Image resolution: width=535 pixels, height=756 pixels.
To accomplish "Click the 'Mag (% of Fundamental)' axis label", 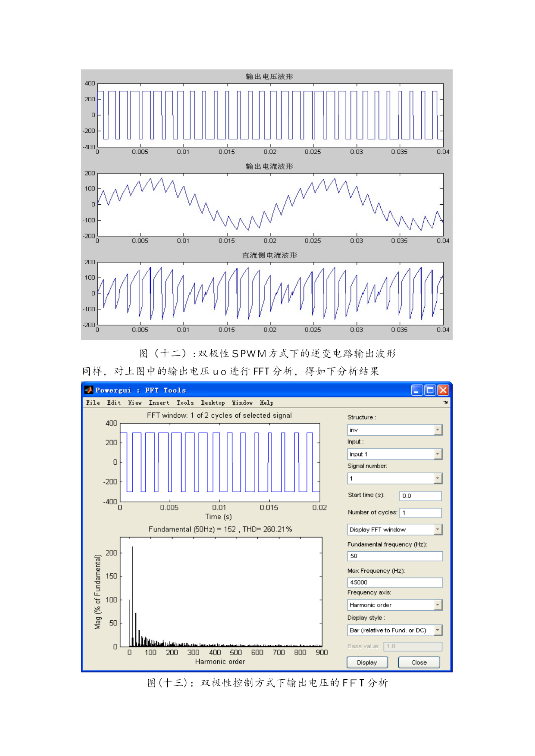I will 98,592.
